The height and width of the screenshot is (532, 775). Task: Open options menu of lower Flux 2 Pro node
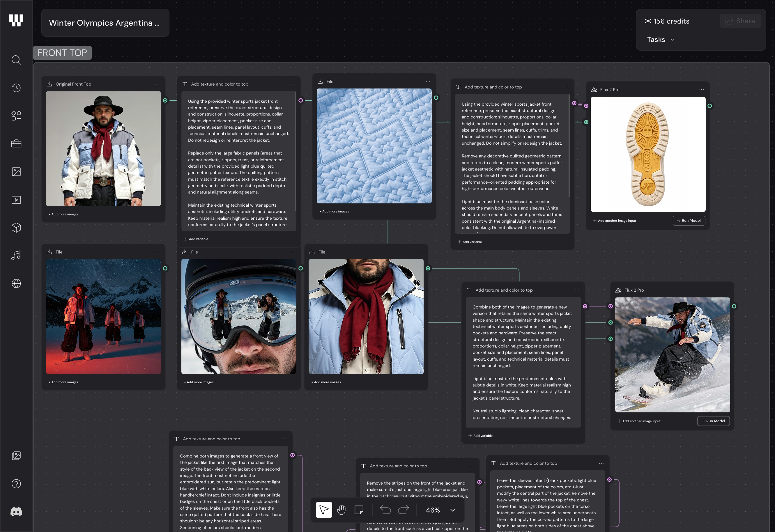pos(726,290)
